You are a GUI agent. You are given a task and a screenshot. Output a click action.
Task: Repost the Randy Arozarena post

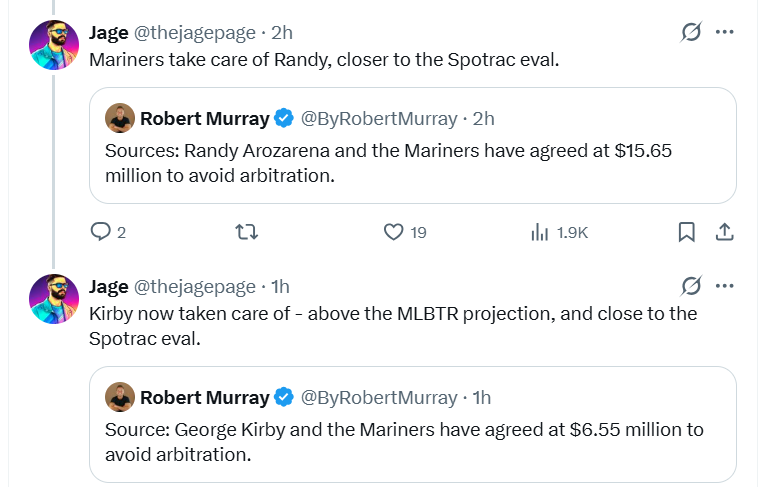pos(245,232)
